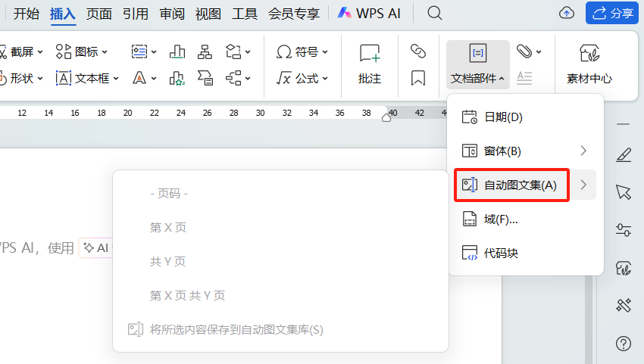Image resolution: width=644 pixels, height=364 pixels.
Task: Select 日期(D) from the menu
Action: (503, 117)
